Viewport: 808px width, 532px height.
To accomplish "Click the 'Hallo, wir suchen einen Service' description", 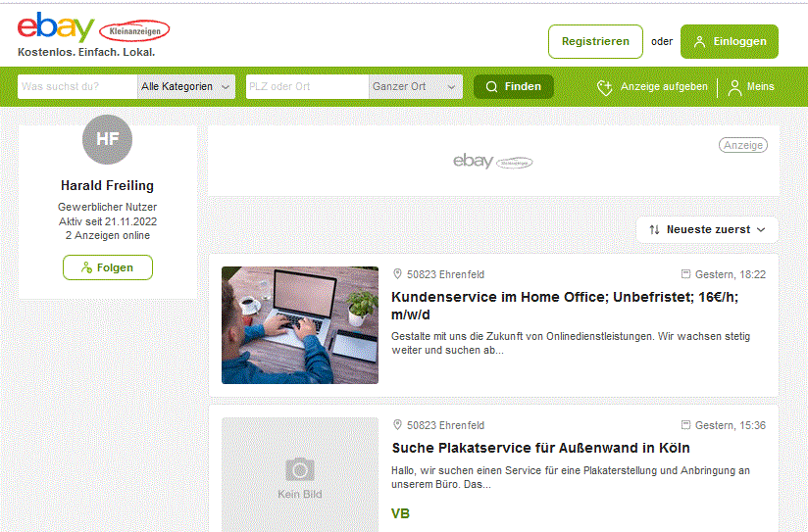I will tap(571, 477).
